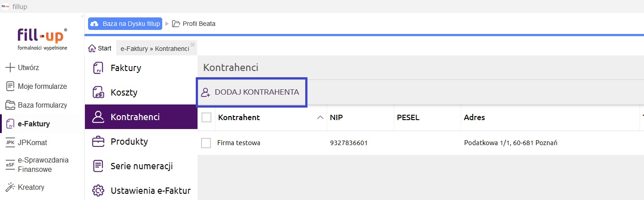
Task: Collapse the left sidebar arrow
Action: coord(82,16)
